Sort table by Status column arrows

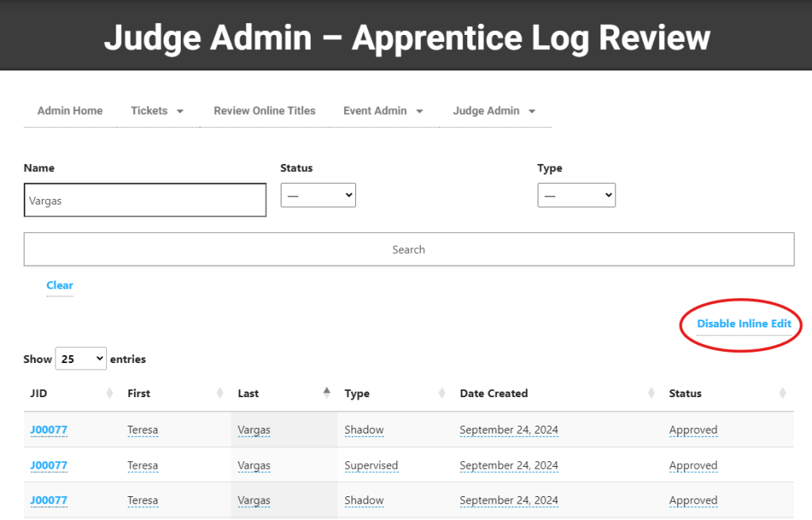(x=783, y=393)
